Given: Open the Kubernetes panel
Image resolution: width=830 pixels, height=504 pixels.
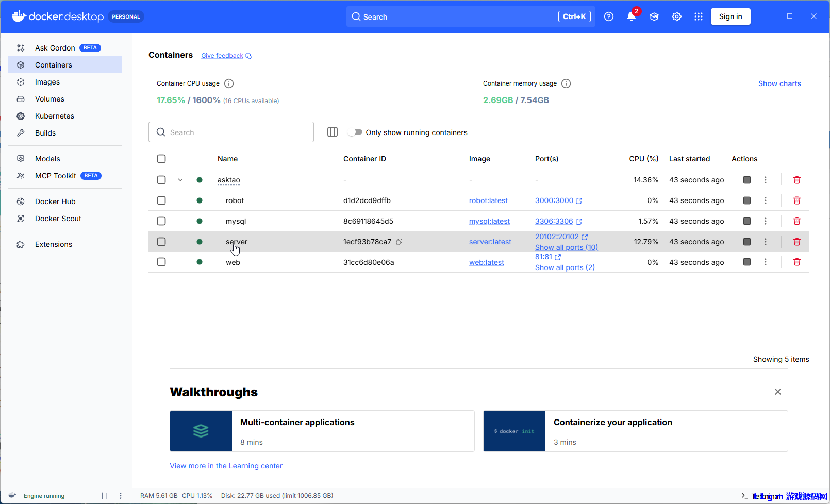Looking at the screenshot, I should tap(54, 116).
